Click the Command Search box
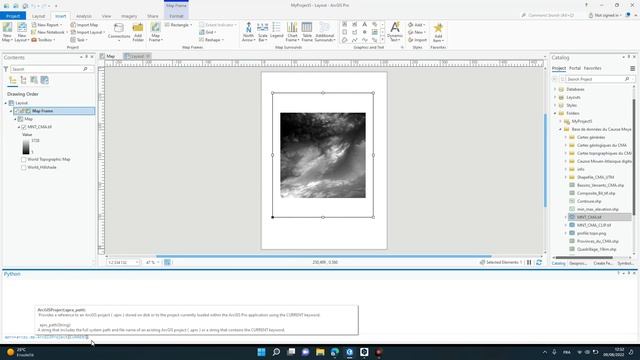This screenshot has height=360, width=640. [550, 16]
